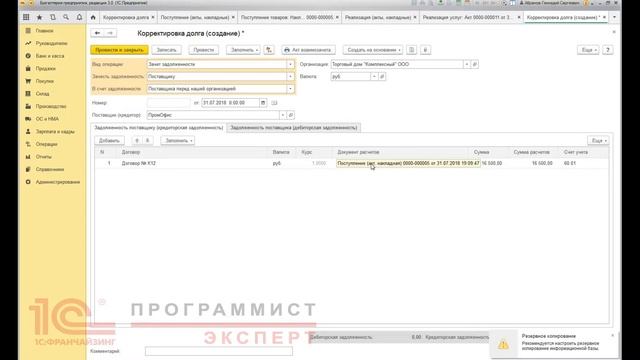Open the top Еще menu

coord(589,50)
